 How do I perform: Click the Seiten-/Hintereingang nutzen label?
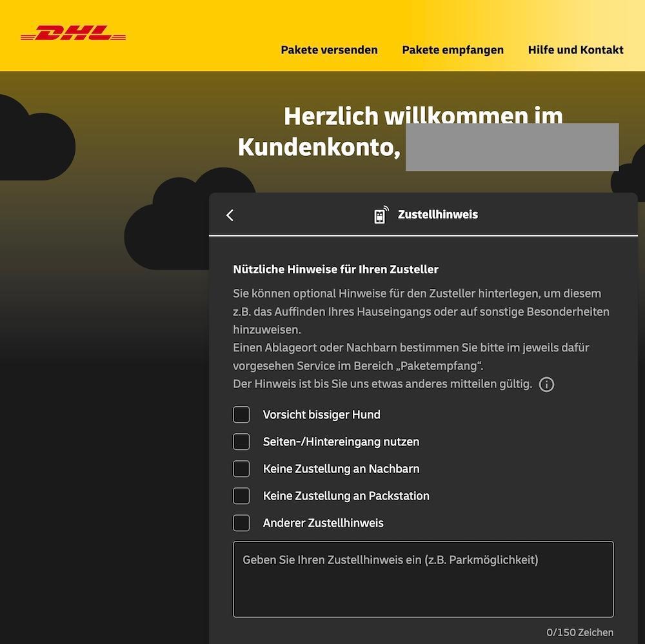pyautogui.click(x=341, y=442)
